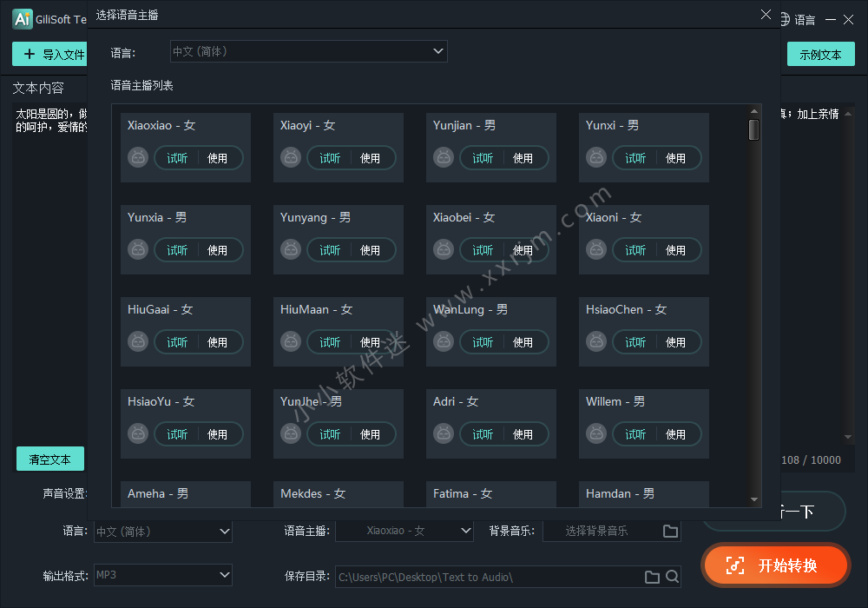This screenshot has height=608, width=868.
Task: Click the globe language icon in title bar
Action: [784, 19]
